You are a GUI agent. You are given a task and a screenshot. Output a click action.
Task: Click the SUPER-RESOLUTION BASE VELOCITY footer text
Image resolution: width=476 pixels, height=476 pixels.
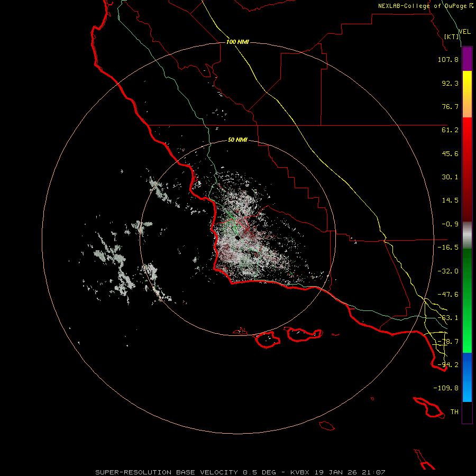pyautogui.click(x=167, y=472)
